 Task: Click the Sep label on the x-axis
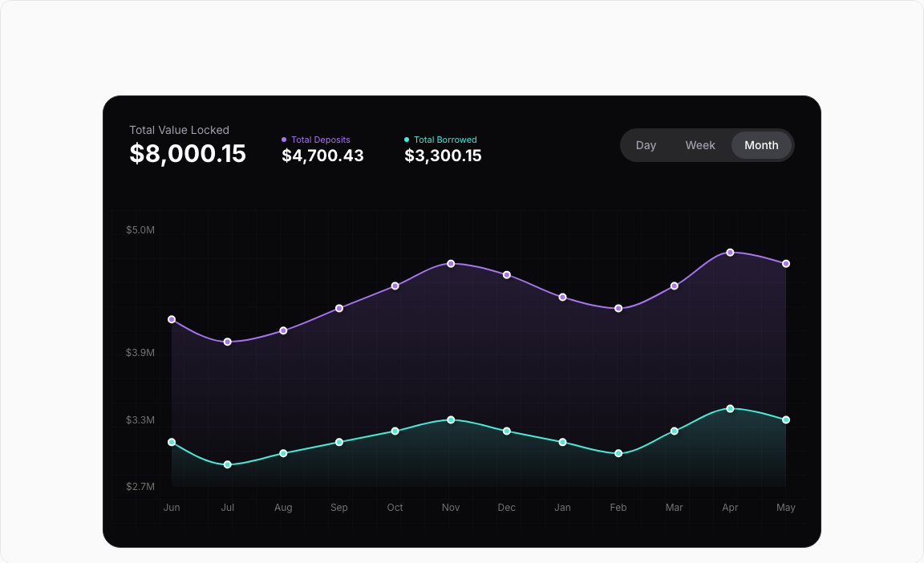339,508
